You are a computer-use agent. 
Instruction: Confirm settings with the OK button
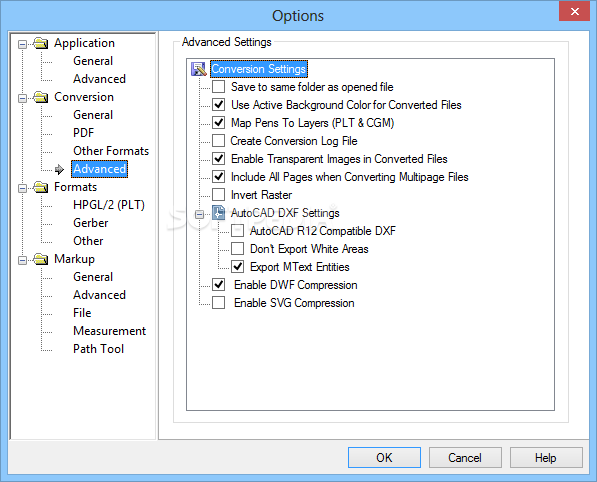[384, 457]
